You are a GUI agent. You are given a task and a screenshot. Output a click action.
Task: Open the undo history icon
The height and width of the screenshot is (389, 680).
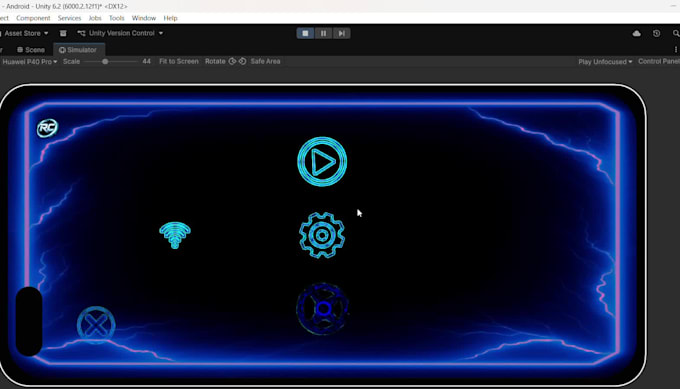point(657,33)
